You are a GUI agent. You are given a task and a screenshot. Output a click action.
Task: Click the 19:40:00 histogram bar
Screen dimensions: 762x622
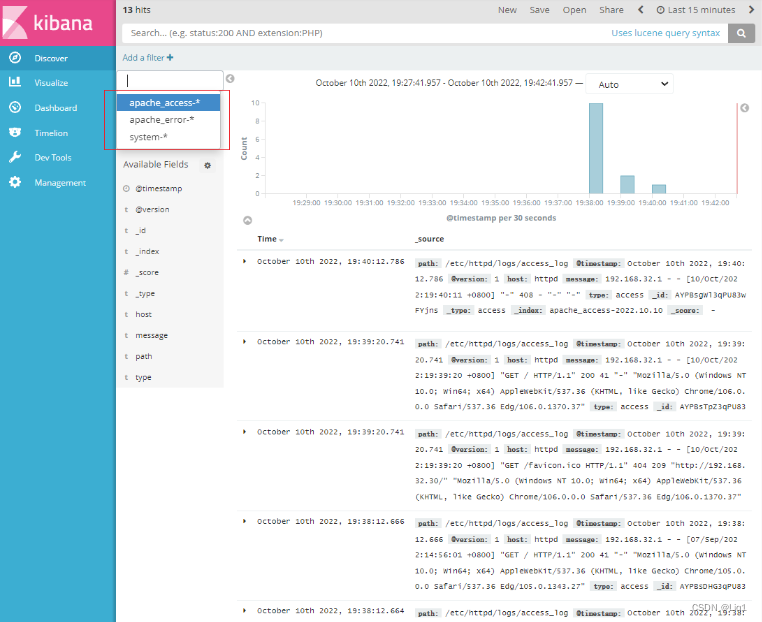point(658,189)
